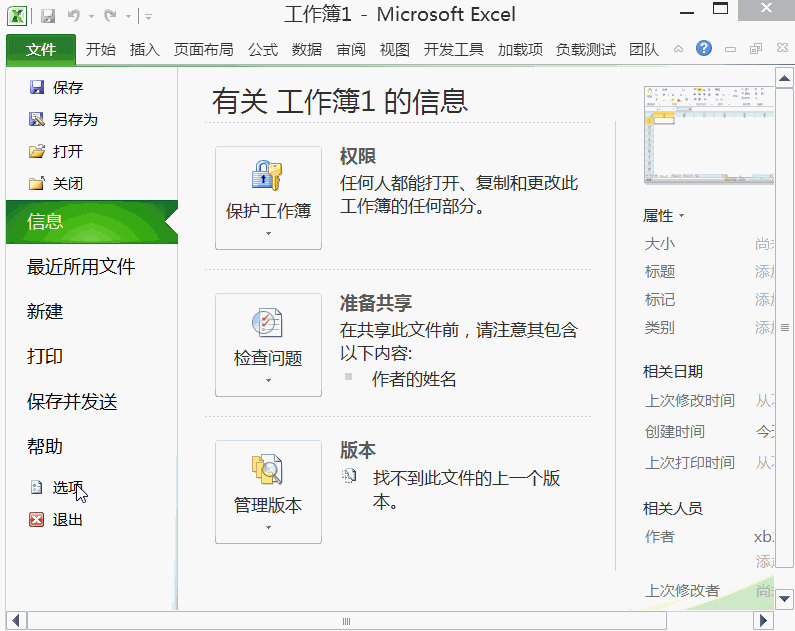Switch to the 视图 (View) tab

pyautogui.click(x=394, y=50)
